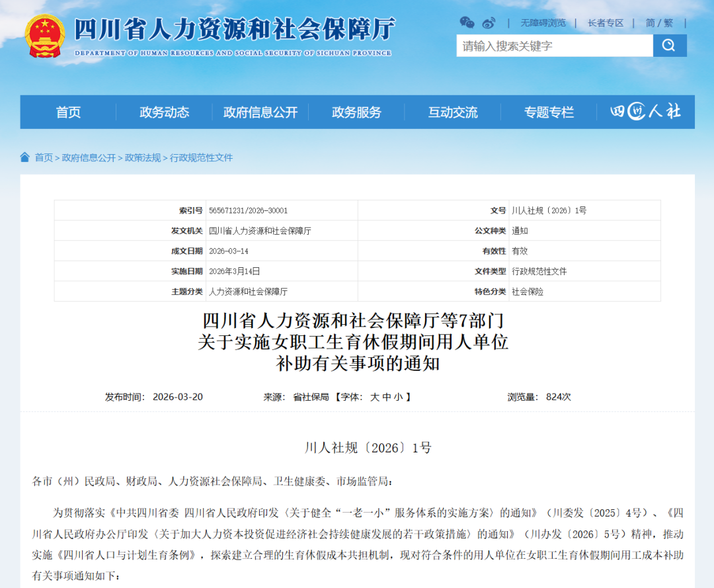This screenshot has width=714, height=588.
Task: Select the 中 font size option
Action: click(x=387, y=397)
